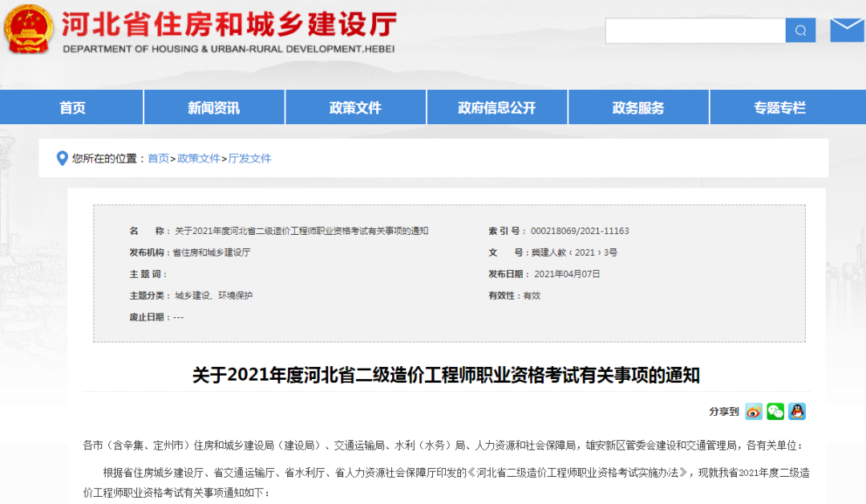
Task: Share the article to Weibo
Action: pyautogui.click(x=754, y=412)
